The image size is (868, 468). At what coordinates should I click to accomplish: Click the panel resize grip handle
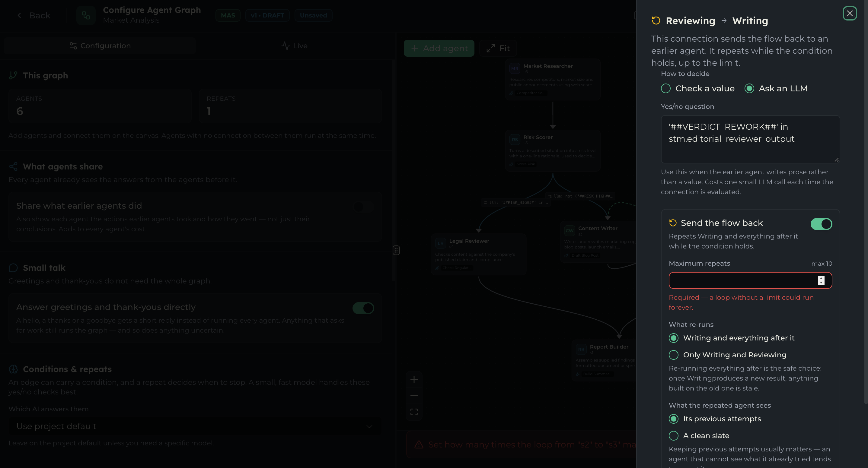point(396,250)
